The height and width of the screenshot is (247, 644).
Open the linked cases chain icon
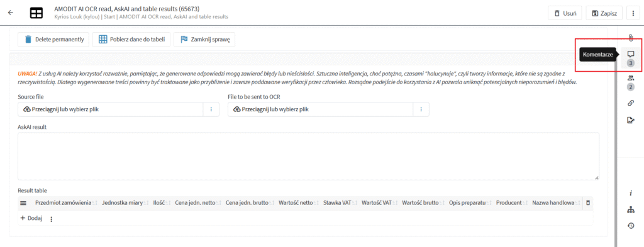coord(631,103)
